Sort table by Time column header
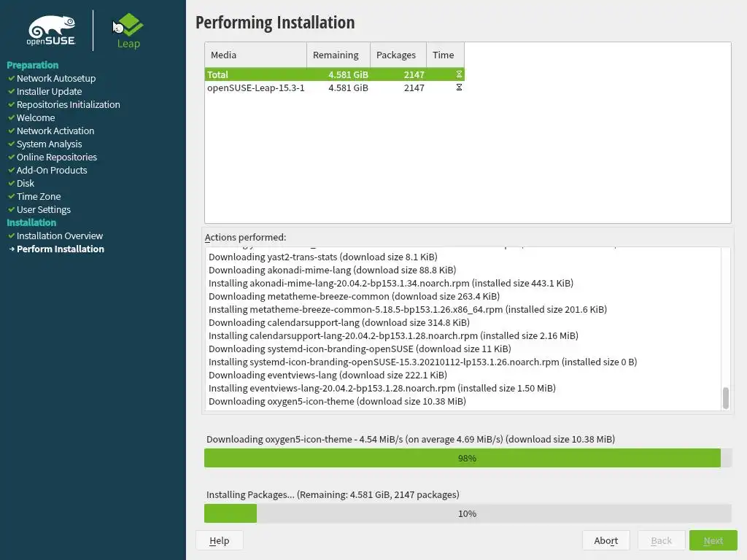The height and width of the screenshot is (560, 747). coord(446,55)
